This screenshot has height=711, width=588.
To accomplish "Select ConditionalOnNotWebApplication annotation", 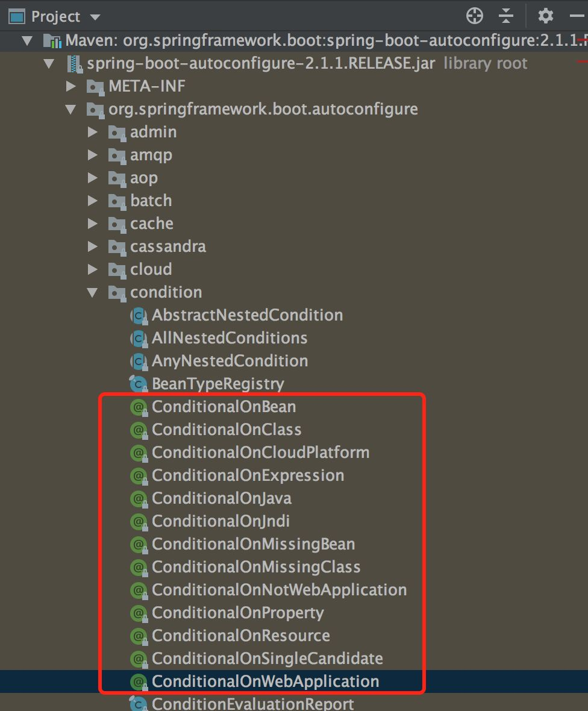I will [x=279, y=590].
